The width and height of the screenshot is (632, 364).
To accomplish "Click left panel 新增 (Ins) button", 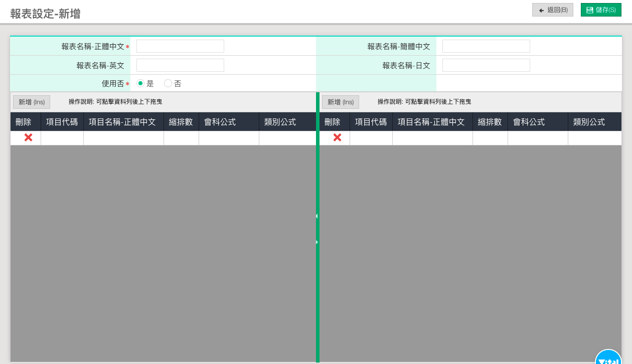I will pyautogui.click(x=32, y=102).
